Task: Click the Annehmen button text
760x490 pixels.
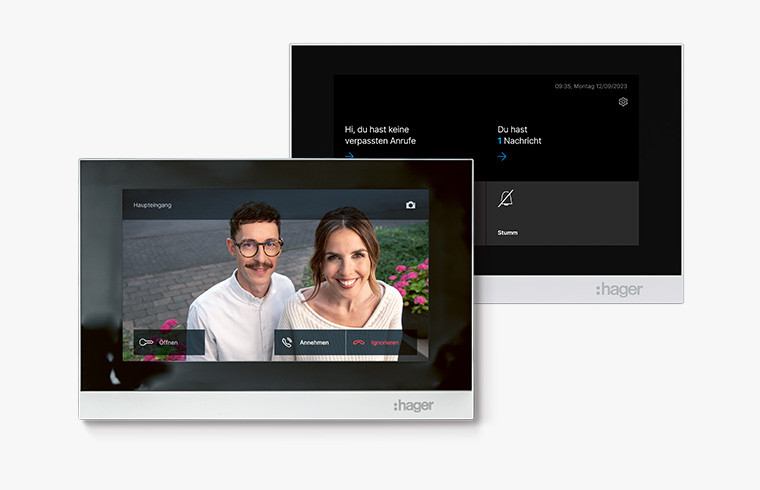Action: 314,343
